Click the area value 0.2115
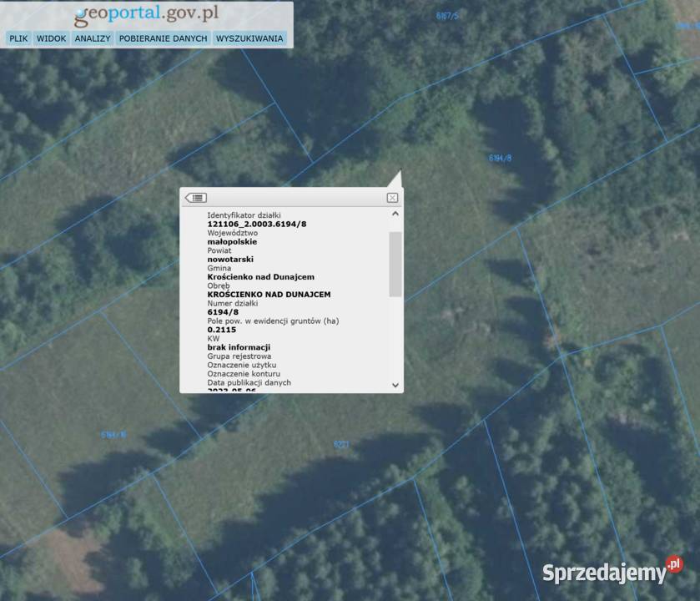Image resolution: width=700 pixels, height=601 pixels. 221,330
